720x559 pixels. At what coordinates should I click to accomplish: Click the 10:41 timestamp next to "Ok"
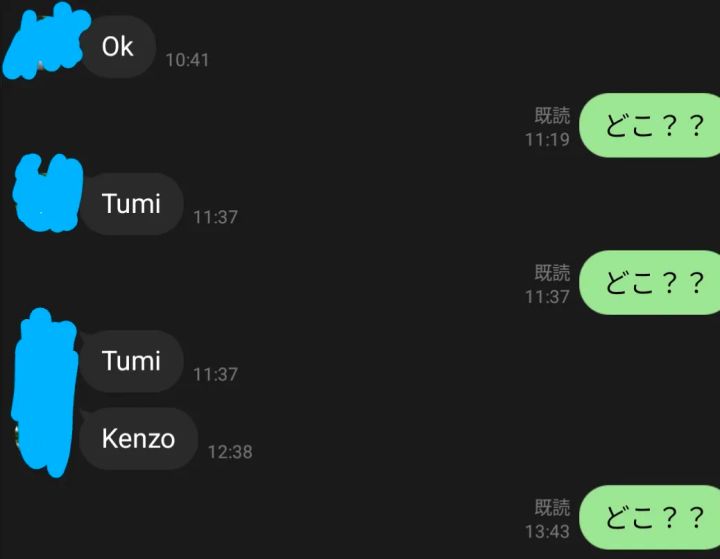(187, 60)
